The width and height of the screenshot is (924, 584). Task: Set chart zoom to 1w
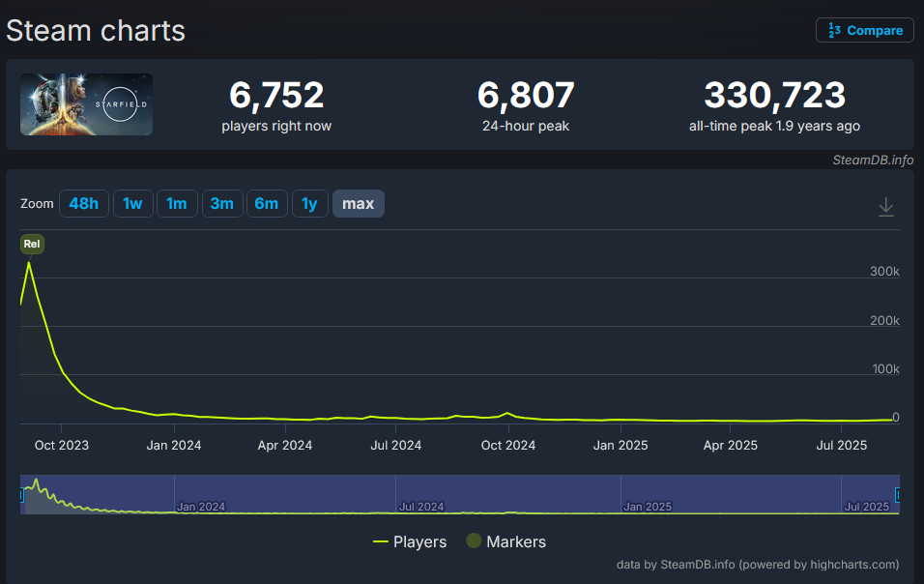pyautogui.click(x=132, y=203)
